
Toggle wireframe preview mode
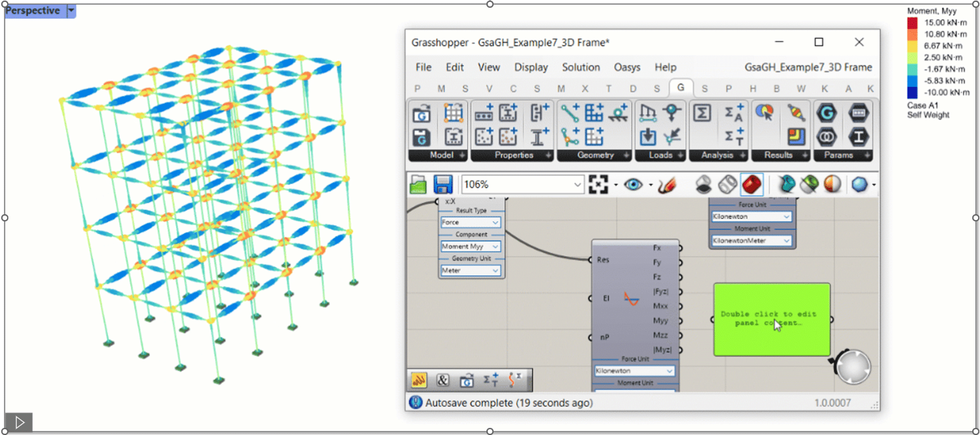727,185
